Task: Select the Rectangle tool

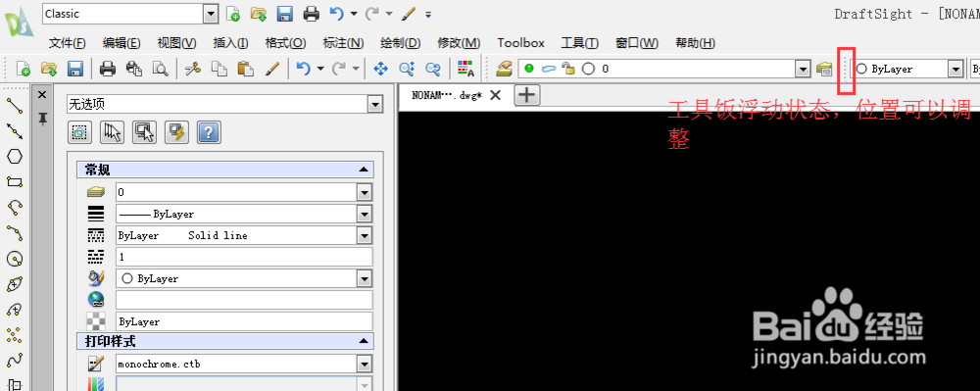Action: [15, 181]
